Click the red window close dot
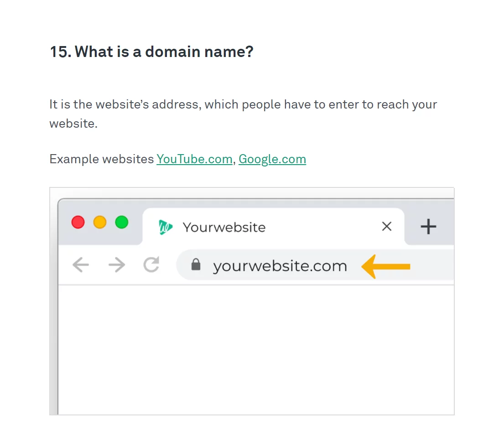Image resolution: width=504 pixels, height=435 pixels. [78, 223]
